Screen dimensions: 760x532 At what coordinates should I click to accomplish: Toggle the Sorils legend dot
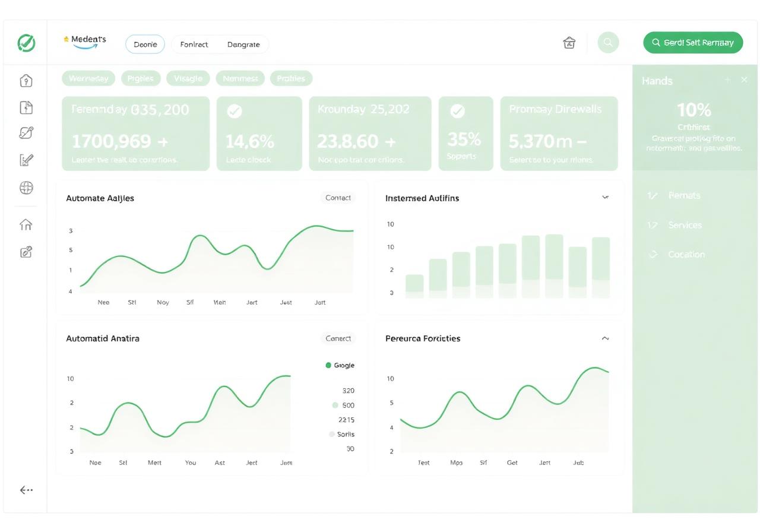click(332, 434)
